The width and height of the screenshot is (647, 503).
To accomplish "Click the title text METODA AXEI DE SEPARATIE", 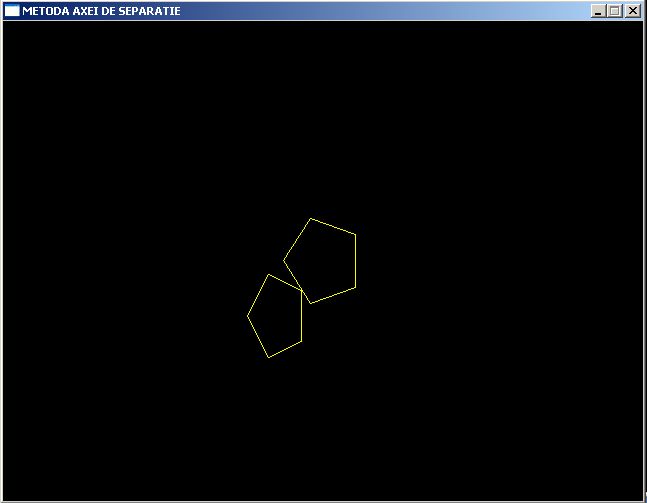I will tap(101, 11).
